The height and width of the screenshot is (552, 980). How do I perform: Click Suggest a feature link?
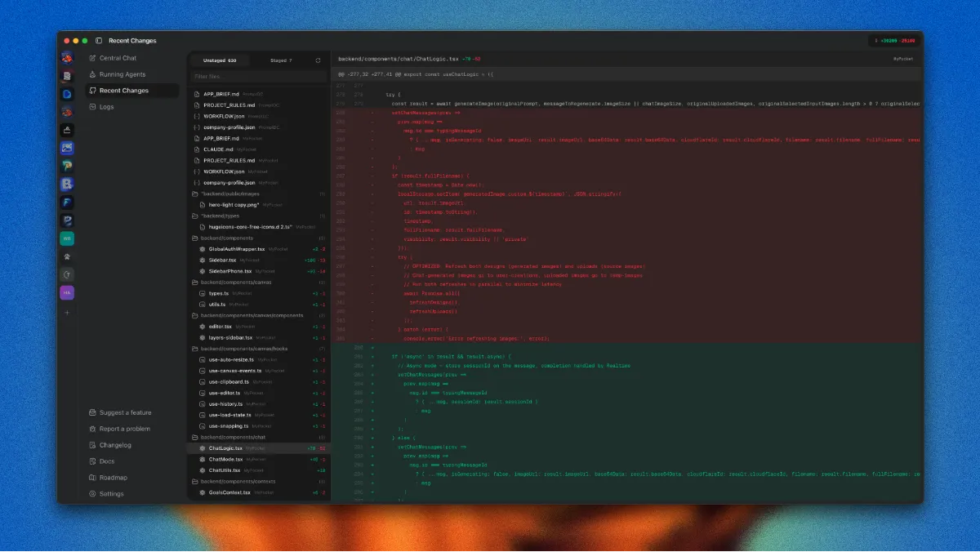tap(124, 412)
